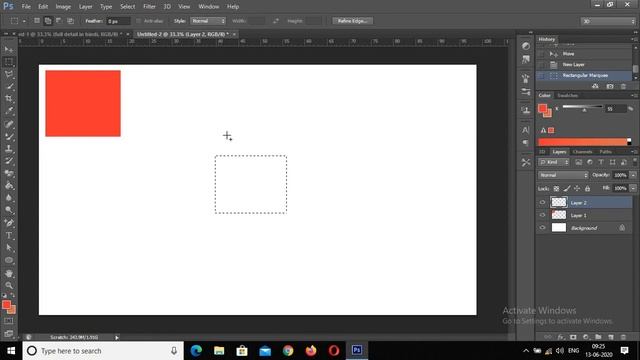This screenshot has height=360, width=640.
Task: Select the Horizontal Type tool
Action: 9,236
